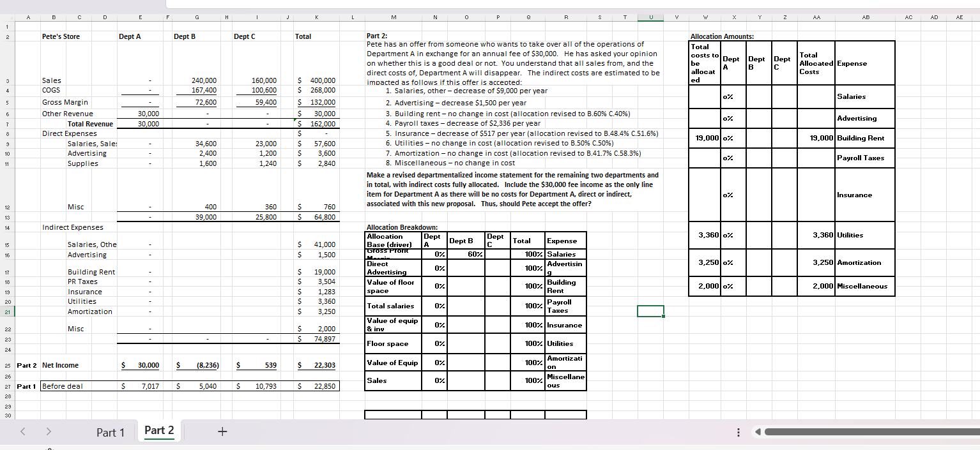Select the Sales row label
The image size is (980, 450).
click(x=52, y=80)
